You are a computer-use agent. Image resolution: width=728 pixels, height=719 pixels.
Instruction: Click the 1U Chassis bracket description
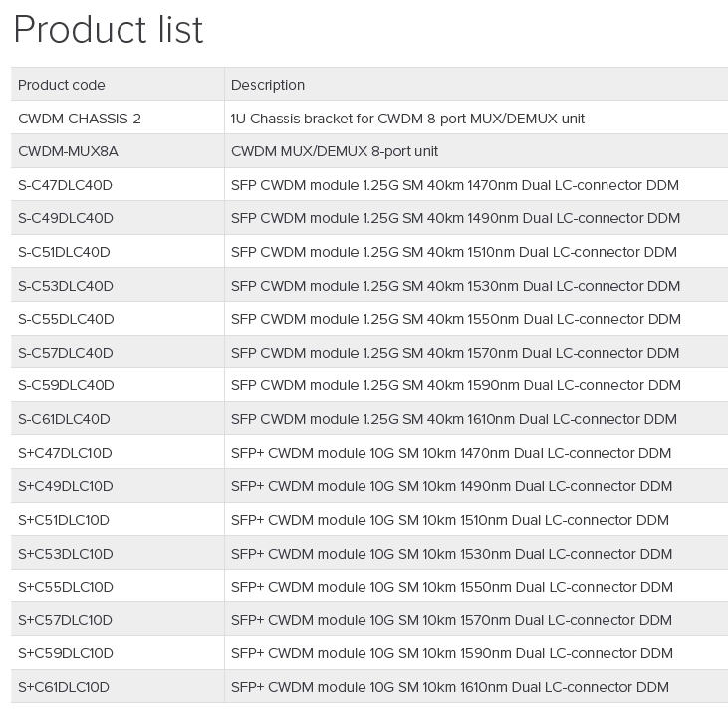[407, 119]
